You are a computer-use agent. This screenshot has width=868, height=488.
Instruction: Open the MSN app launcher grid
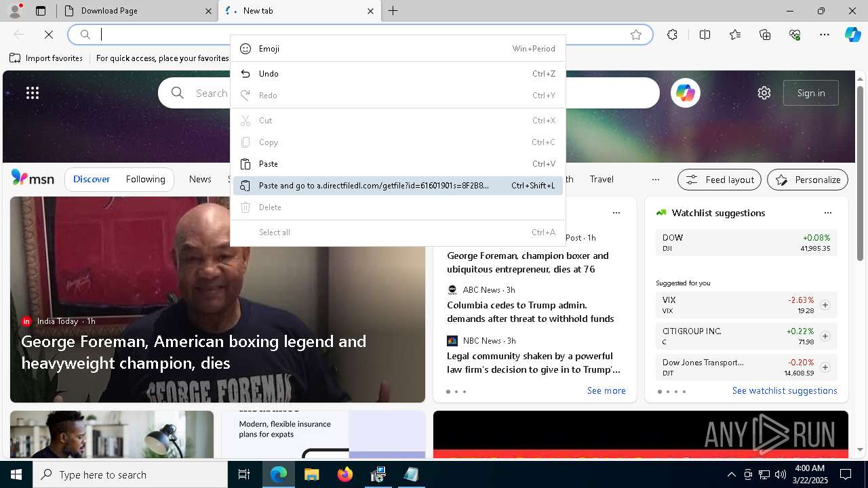pos(33,93)
